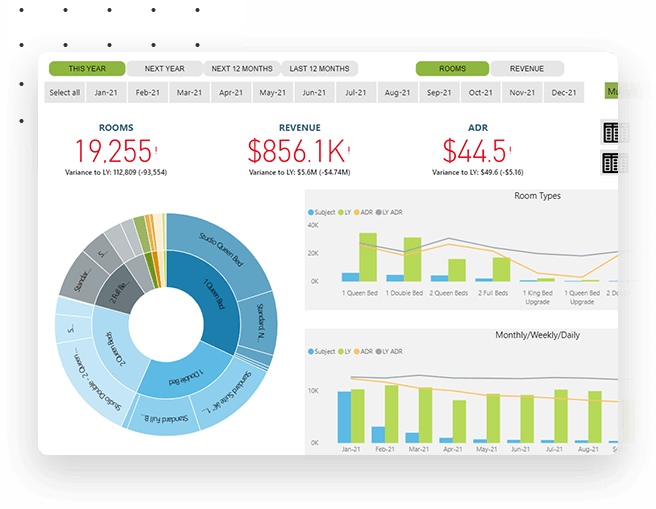Filter by Dec-21 month
This screenshot has height=509, width=656.
(x=564, y=92)
